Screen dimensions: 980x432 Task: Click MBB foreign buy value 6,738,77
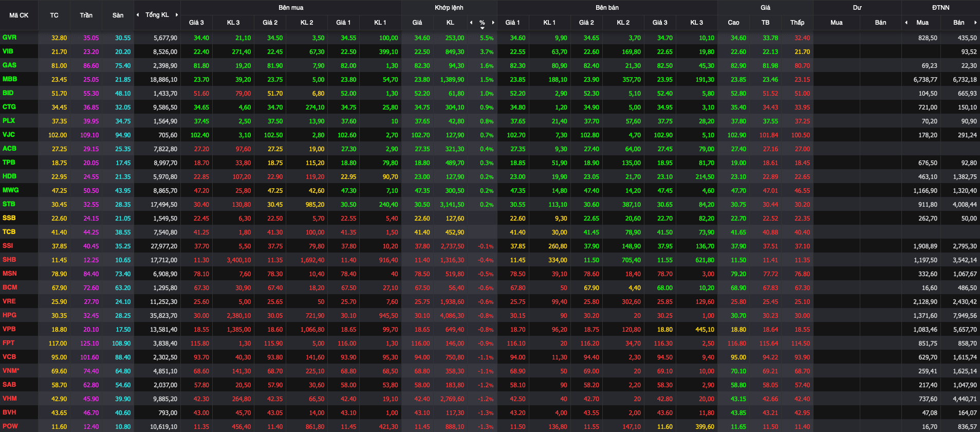coord(925,80)
